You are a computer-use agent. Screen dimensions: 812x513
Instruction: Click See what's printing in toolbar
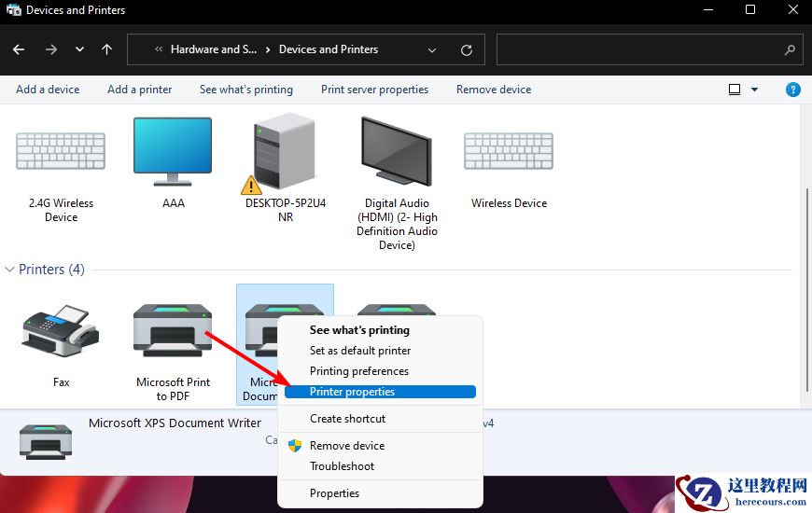246,90
